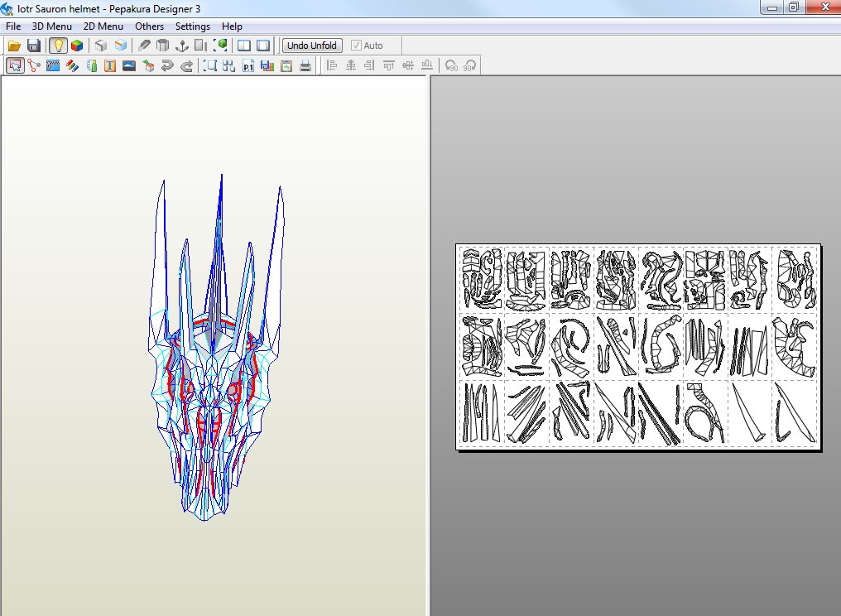Toggle the colored cube texture icon
This screenshot has width=841, height=616.
77,46
